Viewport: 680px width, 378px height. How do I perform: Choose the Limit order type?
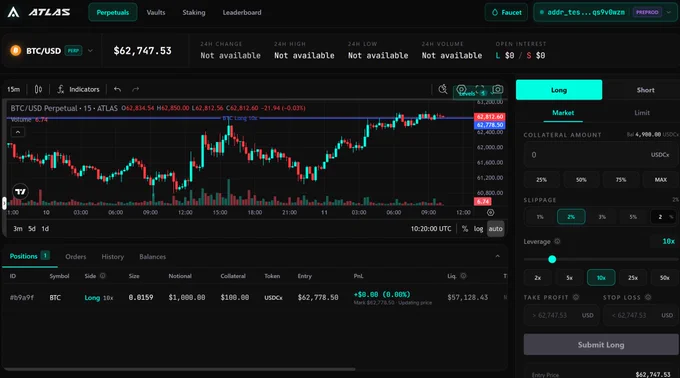pos(642,113)
